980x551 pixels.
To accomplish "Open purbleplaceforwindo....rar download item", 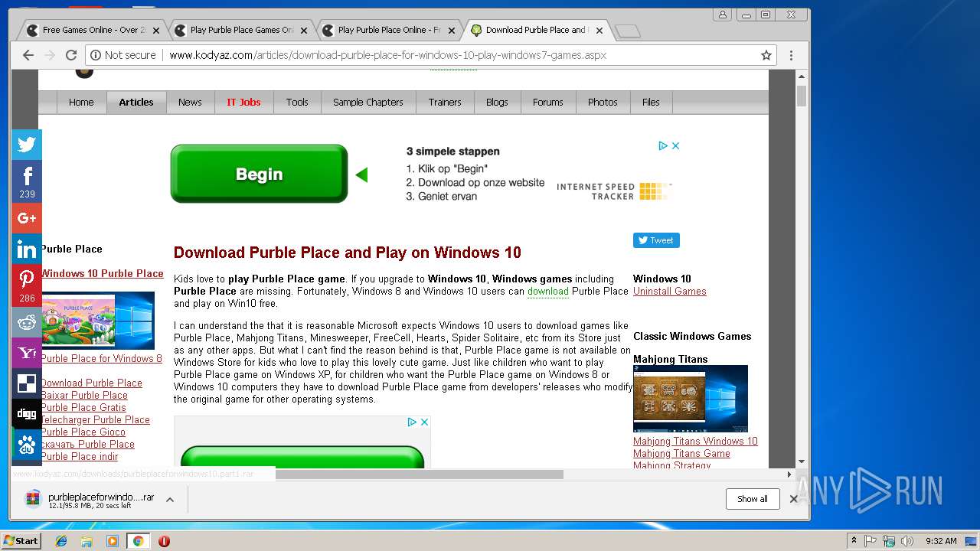I will tap(90, 500).
